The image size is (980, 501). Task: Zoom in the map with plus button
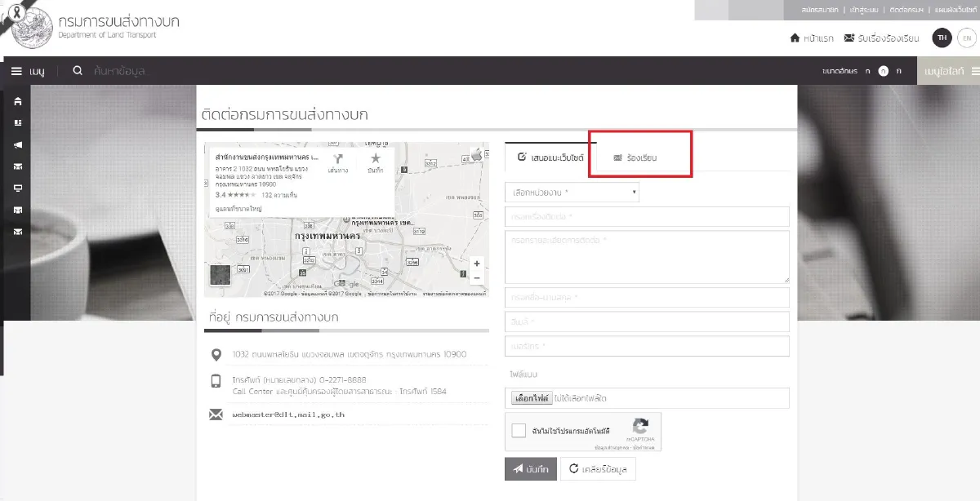click(x=477, y=264)
